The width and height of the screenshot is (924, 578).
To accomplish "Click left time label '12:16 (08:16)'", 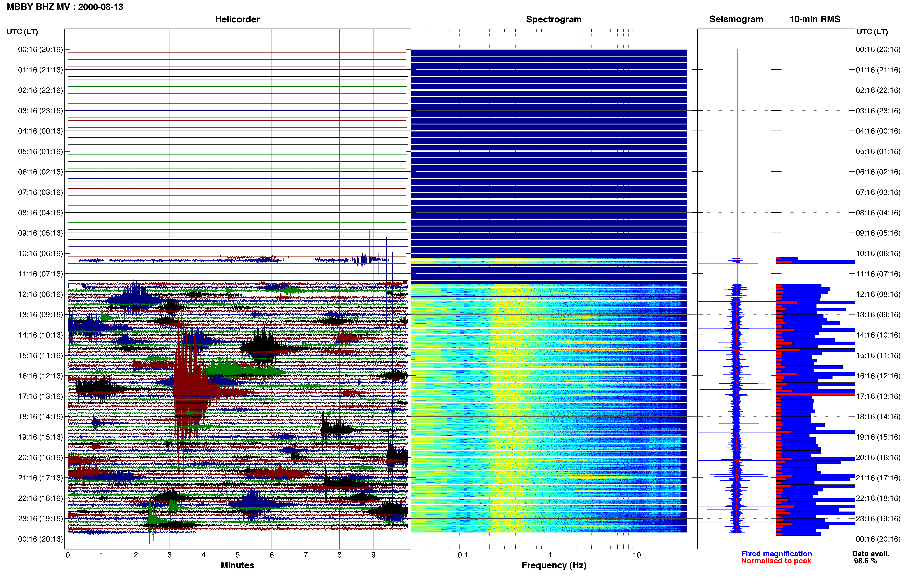I will coord(41,294).
